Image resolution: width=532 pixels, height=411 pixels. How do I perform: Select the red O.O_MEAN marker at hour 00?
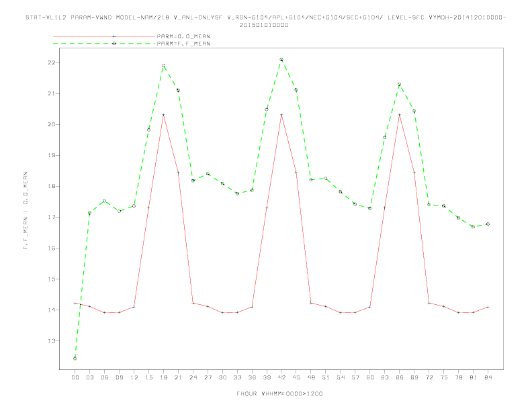(75, 303)
